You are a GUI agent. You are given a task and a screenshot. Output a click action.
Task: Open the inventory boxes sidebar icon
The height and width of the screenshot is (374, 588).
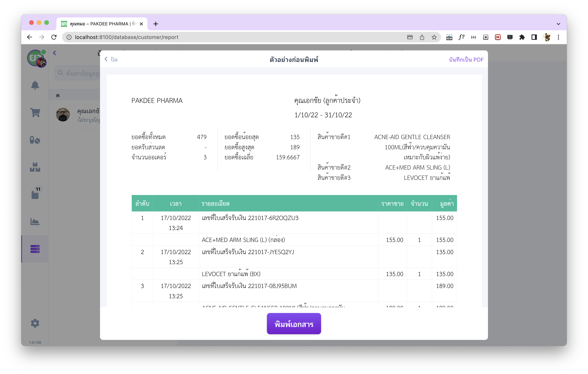pos(35,167)
